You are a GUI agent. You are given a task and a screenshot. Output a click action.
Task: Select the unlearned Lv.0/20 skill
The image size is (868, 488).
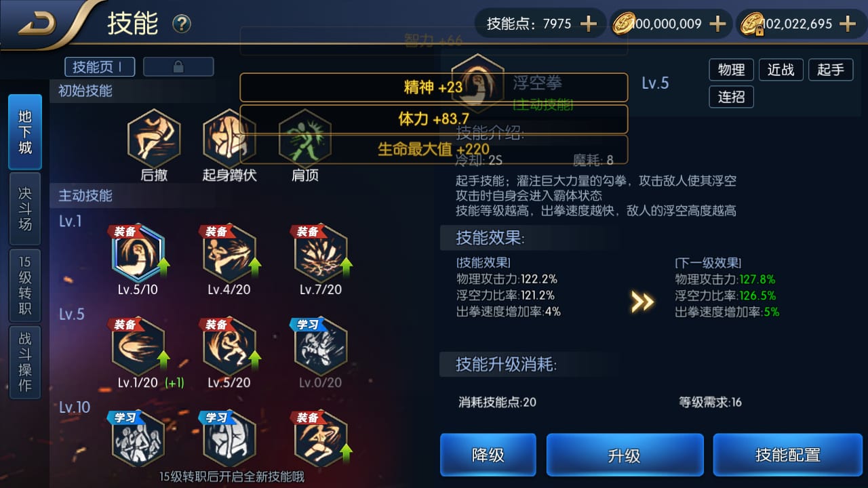(321, 346)
